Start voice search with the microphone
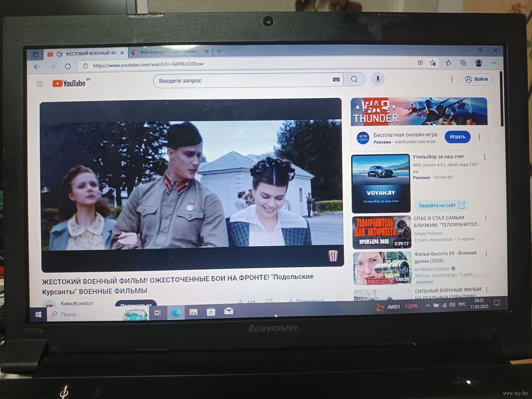 click(x=378, y=79)
